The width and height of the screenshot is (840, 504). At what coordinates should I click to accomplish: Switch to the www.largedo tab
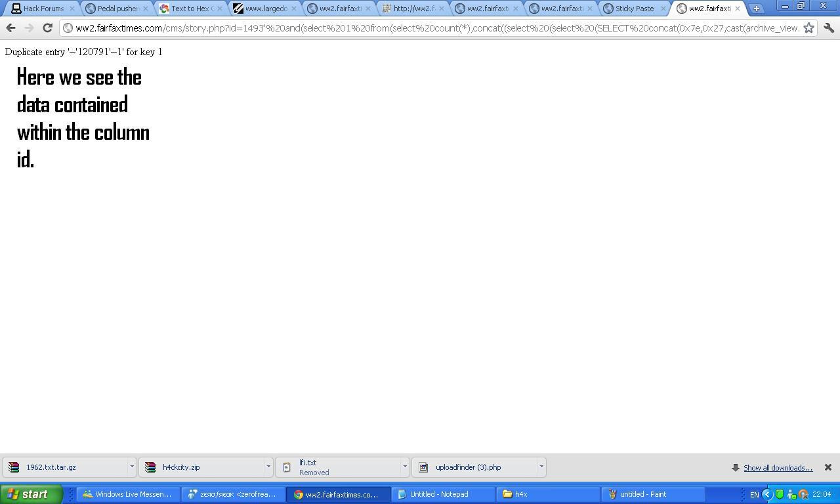tap(266, 9)
